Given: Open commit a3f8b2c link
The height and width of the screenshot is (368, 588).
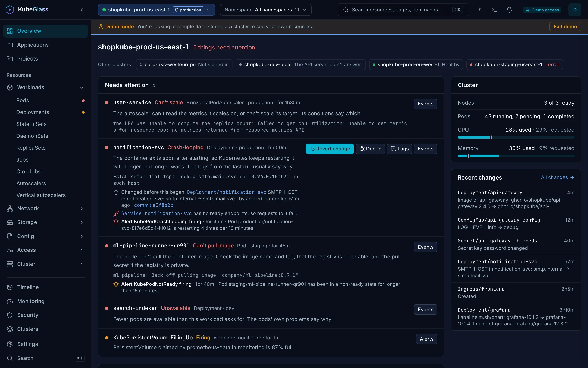Looking at the screenshot, I should click(x=154, y=205).
